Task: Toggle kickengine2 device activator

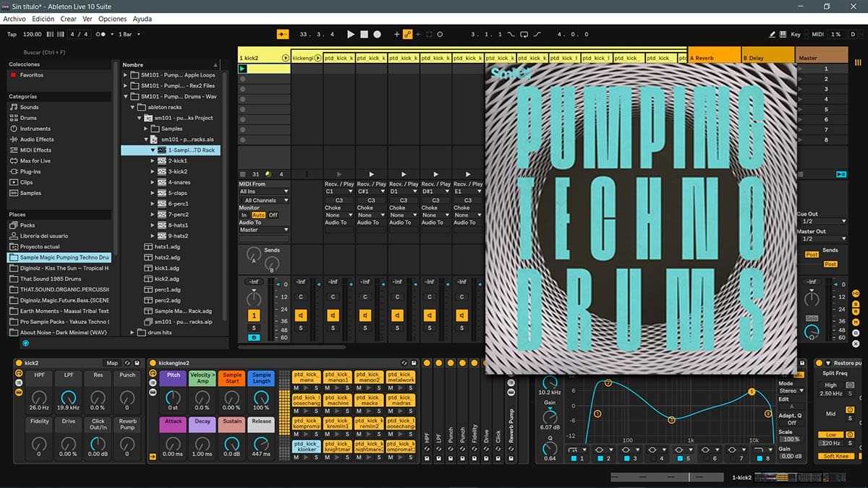Action: click(153, 363)
